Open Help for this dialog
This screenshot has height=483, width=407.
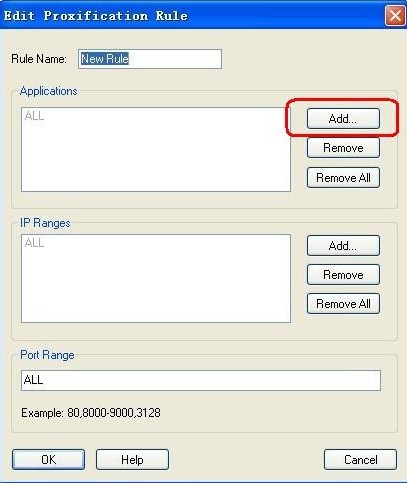click(132, 460)
